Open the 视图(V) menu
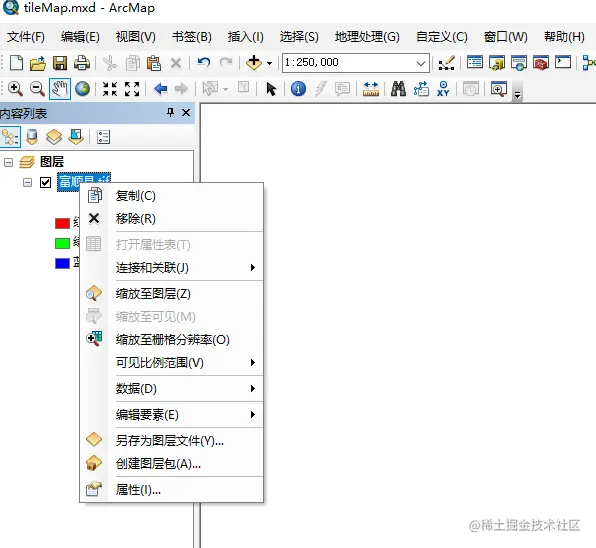596x548 pixels. 136,37
